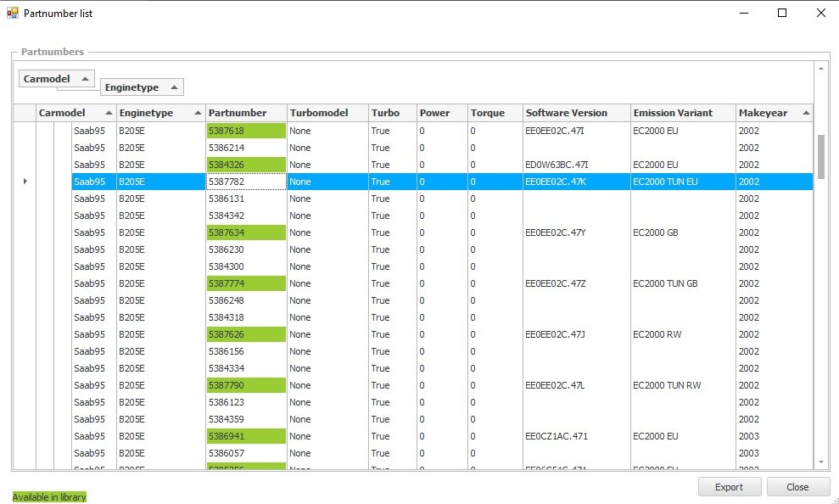Screen dimensions: 839x504
Task: Sort the grid by Torque column header
Action: 495,113
